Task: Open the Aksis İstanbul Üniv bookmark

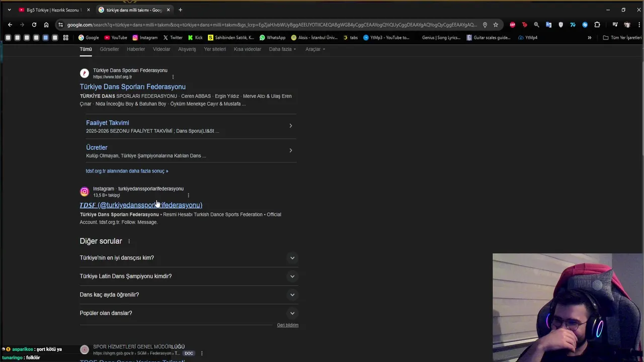Action: click(x=314, y=38)
